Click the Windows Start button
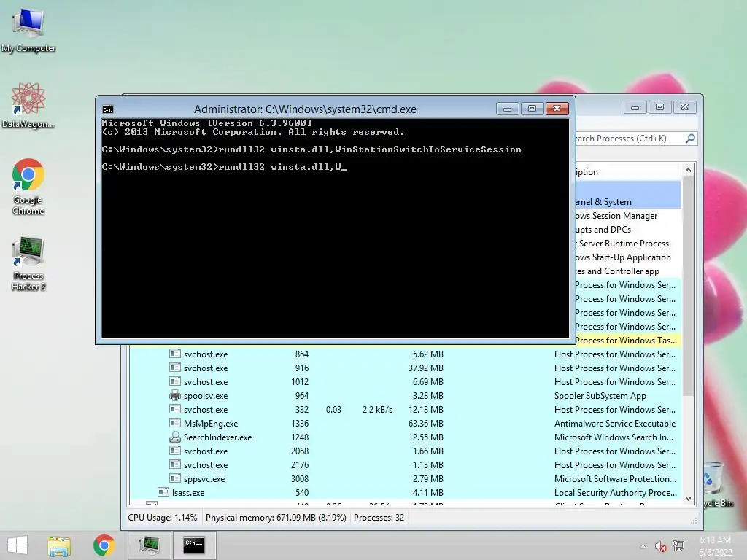Screen dimensions: 747x560 point(18,545)
